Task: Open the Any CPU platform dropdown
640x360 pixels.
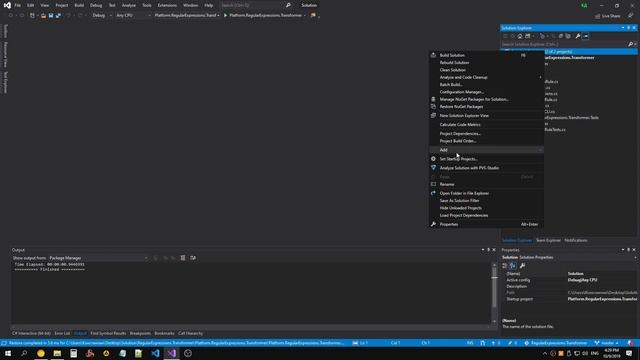Action: (133, 16)
